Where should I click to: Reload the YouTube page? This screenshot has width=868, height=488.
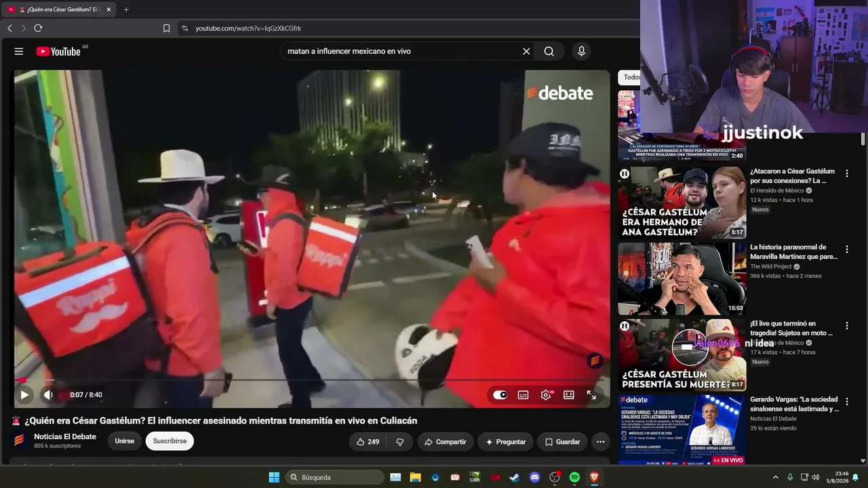click(38, 28)
